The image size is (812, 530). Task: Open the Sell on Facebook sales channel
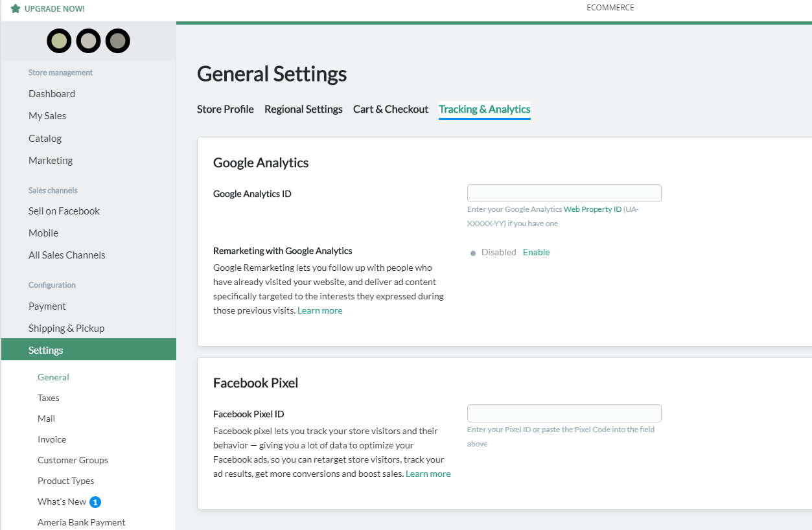click(x=64, y=211)
